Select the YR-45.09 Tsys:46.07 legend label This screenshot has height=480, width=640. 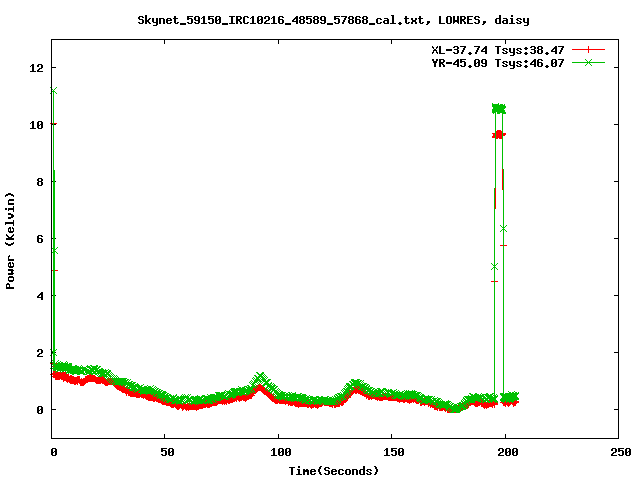tap(498, 63)
